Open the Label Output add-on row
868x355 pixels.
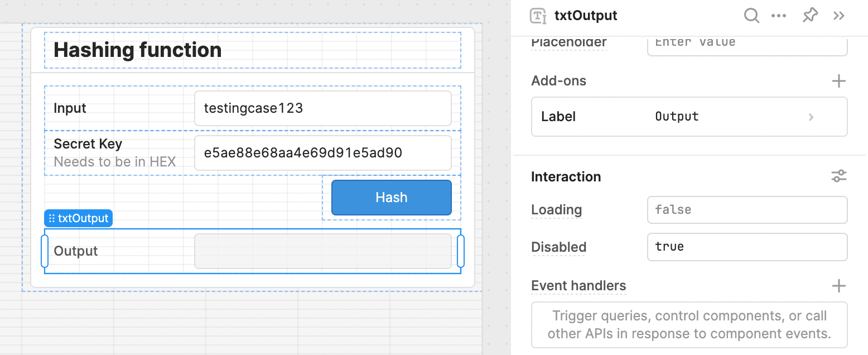click(689, 117)
